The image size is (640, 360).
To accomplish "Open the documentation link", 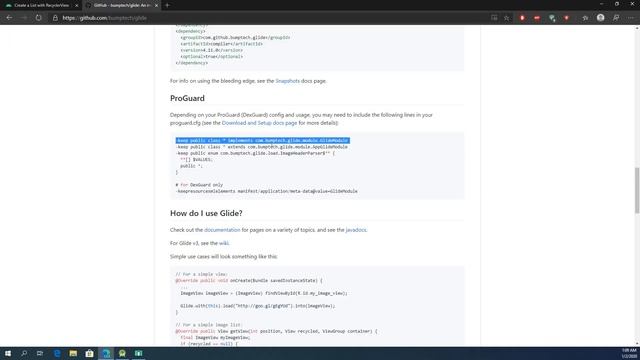I will point(222,230).
